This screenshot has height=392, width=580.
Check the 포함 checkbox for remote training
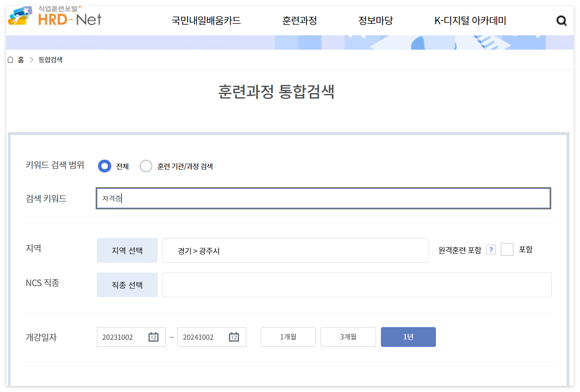pos(507,249)
